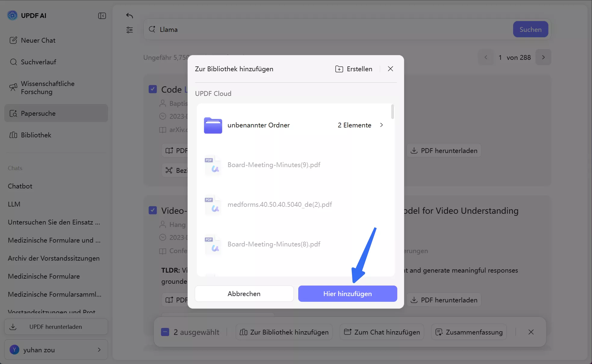592x364 pixels.
Task: Click the back arrow icon
Action: pos(129,16)
